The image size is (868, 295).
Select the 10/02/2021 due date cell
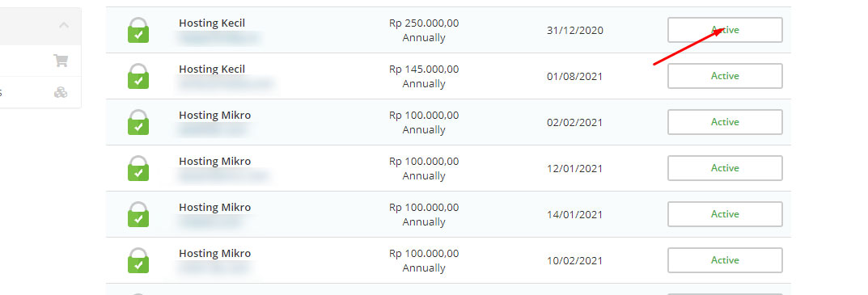(574, 260)
